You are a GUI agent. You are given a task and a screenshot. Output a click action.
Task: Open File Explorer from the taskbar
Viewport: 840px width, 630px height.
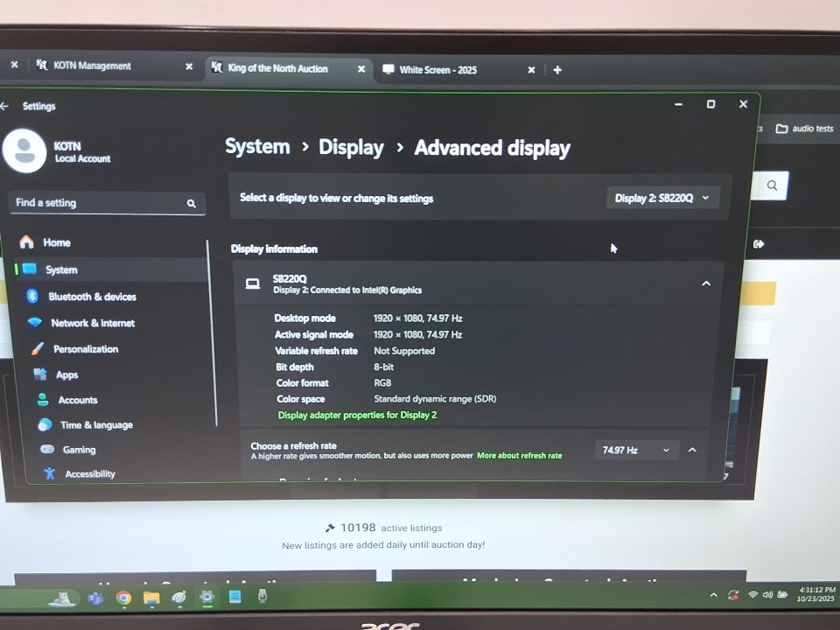coord(151,598)
